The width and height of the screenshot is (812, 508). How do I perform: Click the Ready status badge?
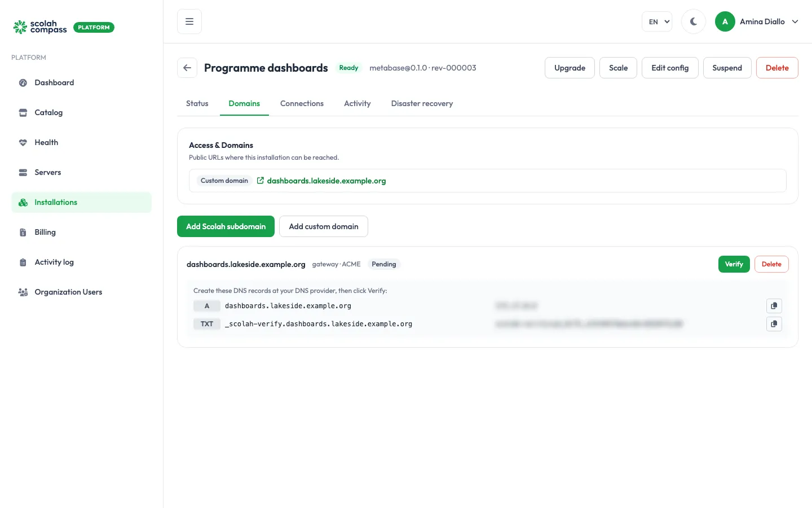[348, 68]
